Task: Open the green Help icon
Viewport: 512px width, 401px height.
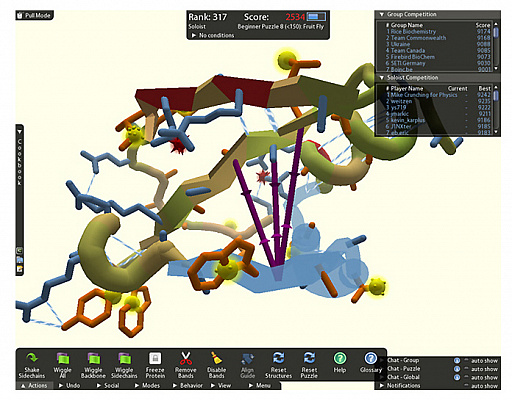Action: [x=340, y=358]
